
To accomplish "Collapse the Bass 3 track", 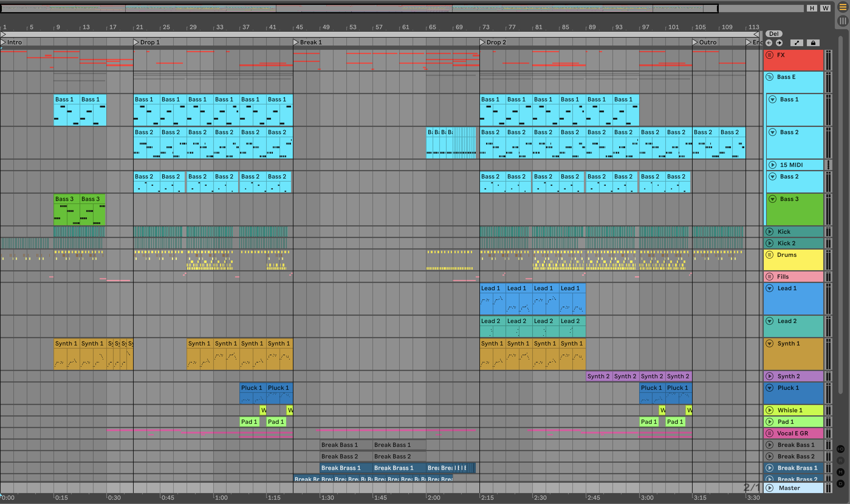I will [x=773, y=199].
